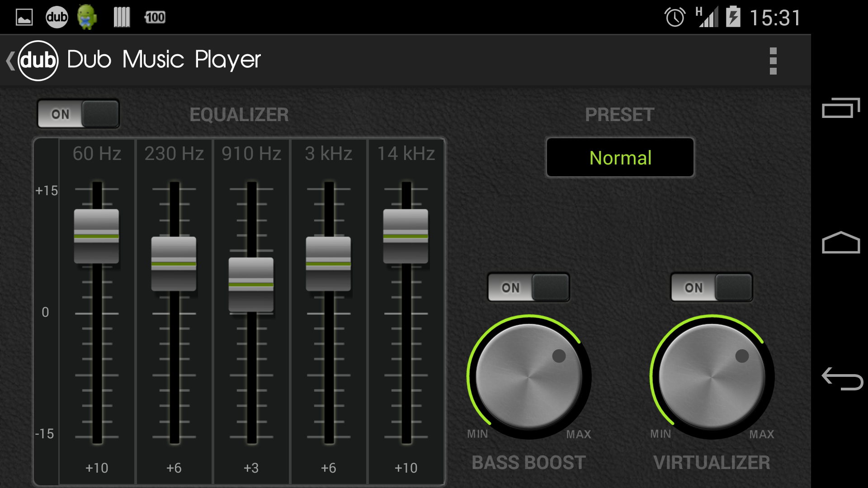Enable the Bass Boost ON toggle
This screenshot has width=868, height=488.
pos(527,288)
